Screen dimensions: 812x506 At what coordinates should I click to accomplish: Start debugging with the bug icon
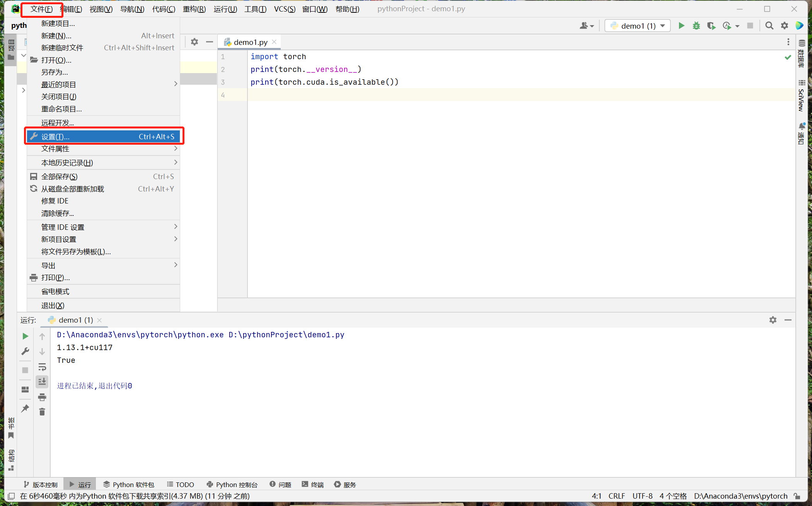[696, 26]
